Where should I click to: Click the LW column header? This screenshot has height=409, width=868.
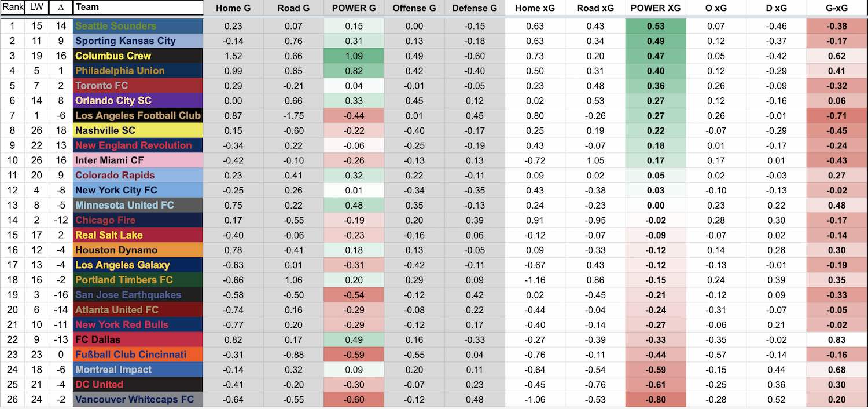[x=36, y=8]
